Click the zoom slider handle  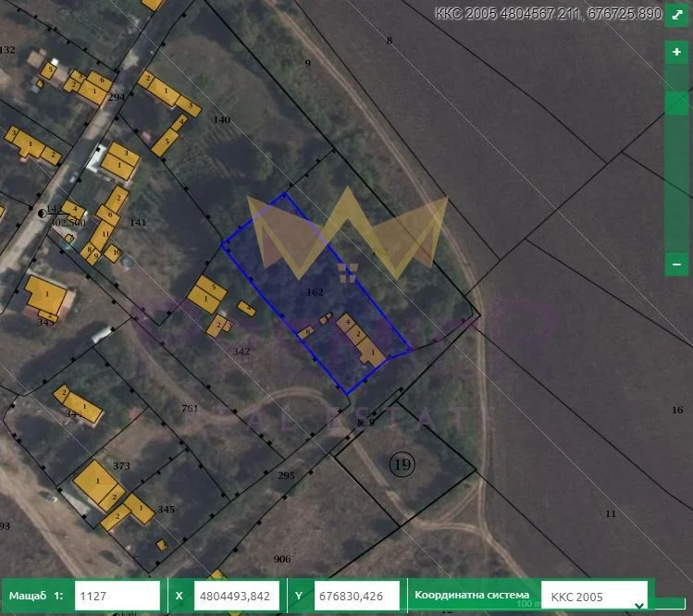[x=675, y=102]
